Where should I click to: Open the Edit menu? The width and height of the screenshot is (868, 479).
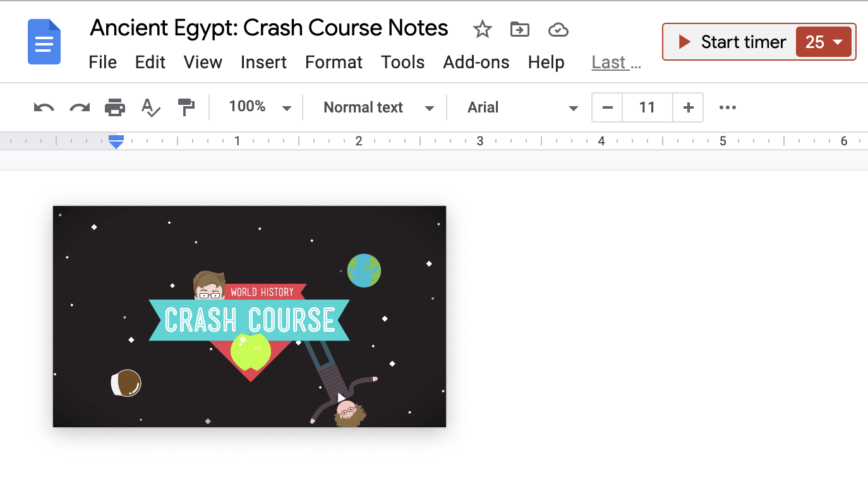pos(150,63)
